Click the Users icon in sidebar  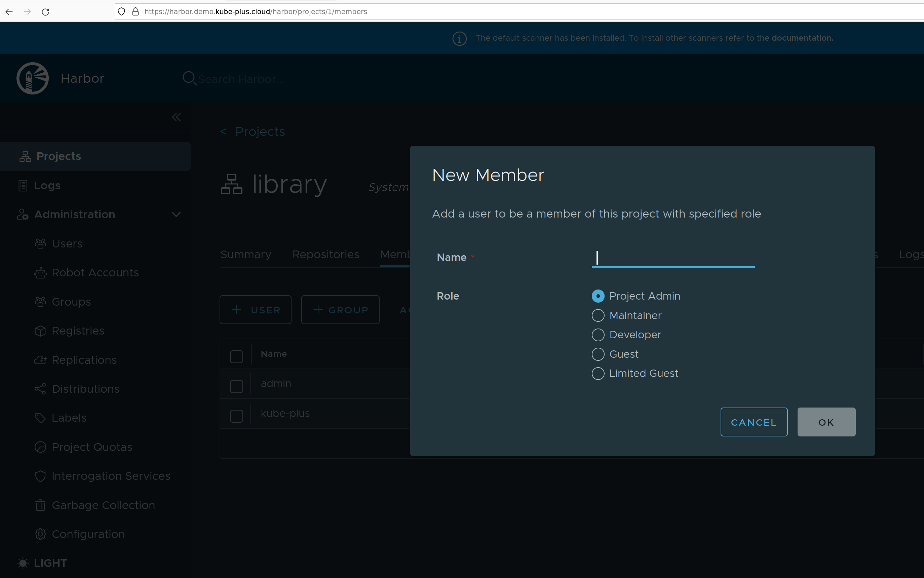[x=40, y=243]
